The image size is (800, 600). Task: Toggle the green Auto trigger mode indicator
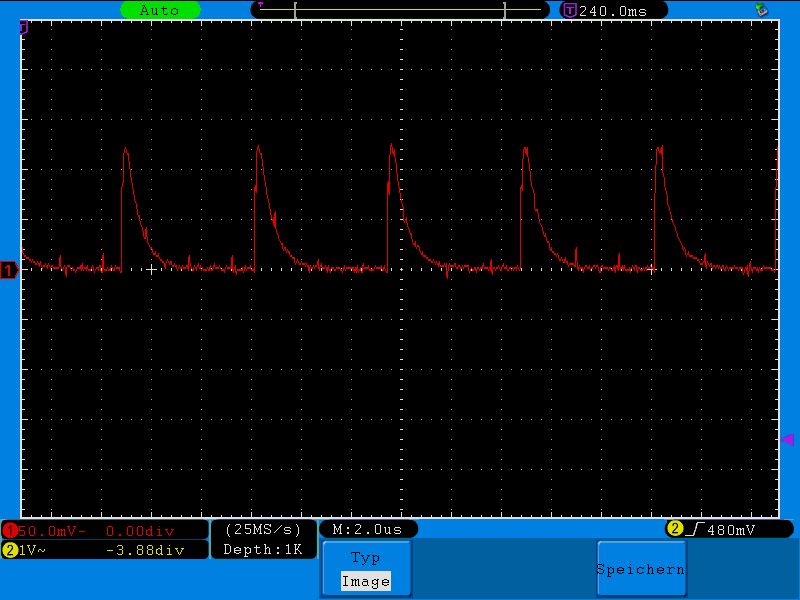point(159,10)
